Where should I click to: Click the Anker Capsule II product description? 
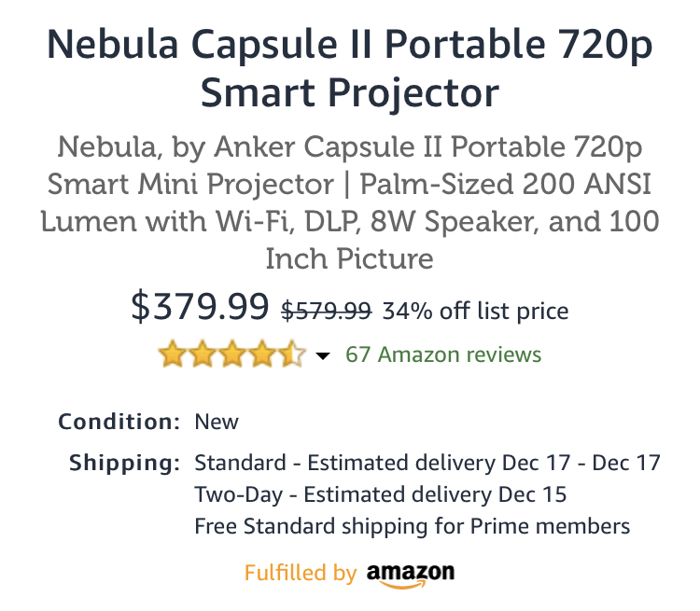(x=350, y=201)
